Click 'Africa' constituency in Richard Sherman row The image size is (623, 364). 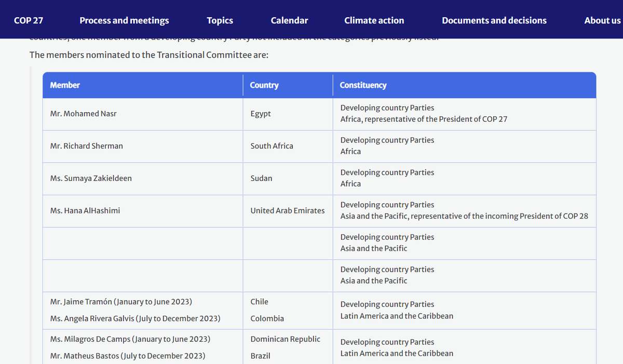tap(350, 151)
